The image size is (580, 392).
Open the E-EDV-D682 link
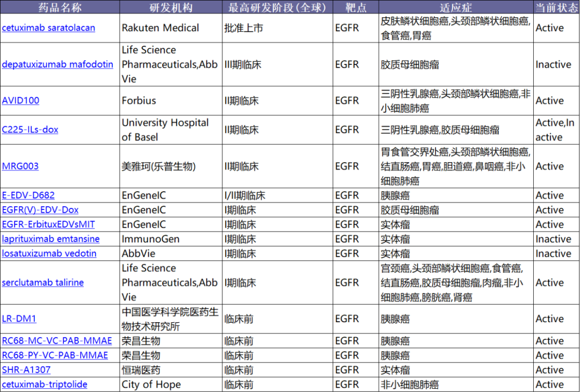[28, 195]
